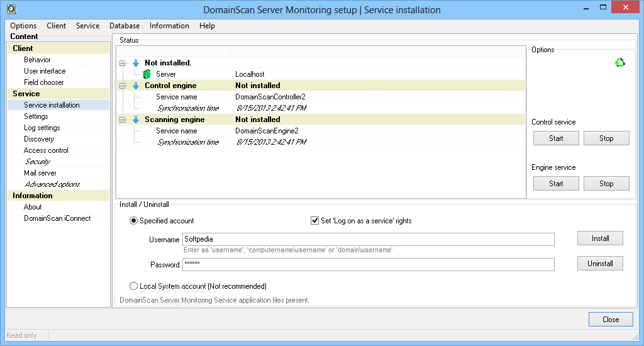Start the Engine service

[556, 183]
